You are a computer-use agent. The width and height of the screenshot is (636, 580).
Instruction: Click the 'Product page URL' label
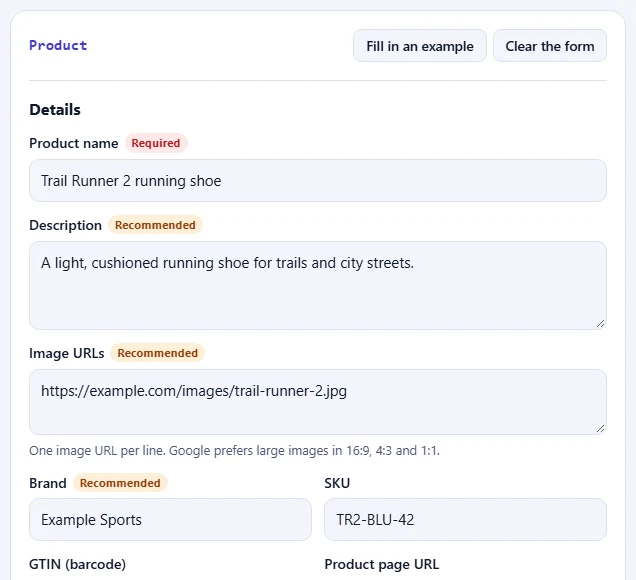(x=382, y=565)
